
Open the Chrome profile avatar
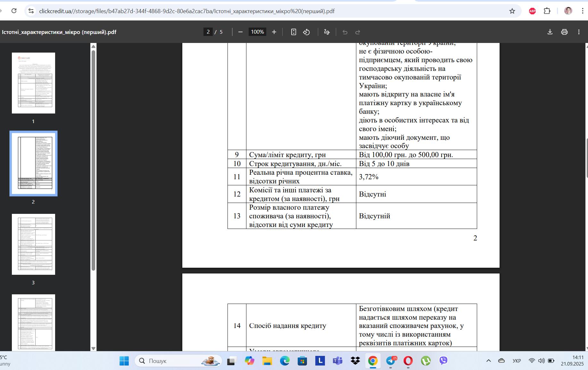tap(568, 11)
